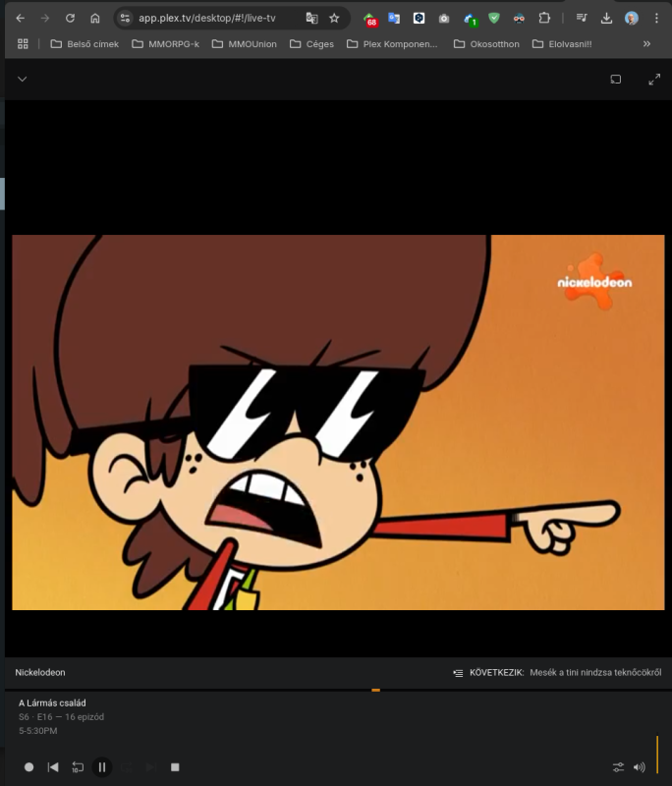
Task: Show more bookmarks with double chevron
Action: 646,44
